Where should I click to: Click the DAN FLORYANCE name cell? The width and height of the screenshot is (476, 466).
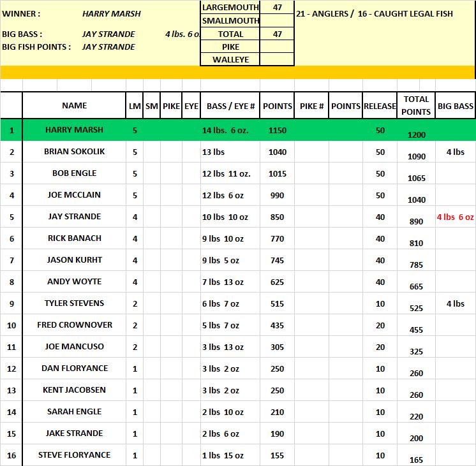pos(75,368)
